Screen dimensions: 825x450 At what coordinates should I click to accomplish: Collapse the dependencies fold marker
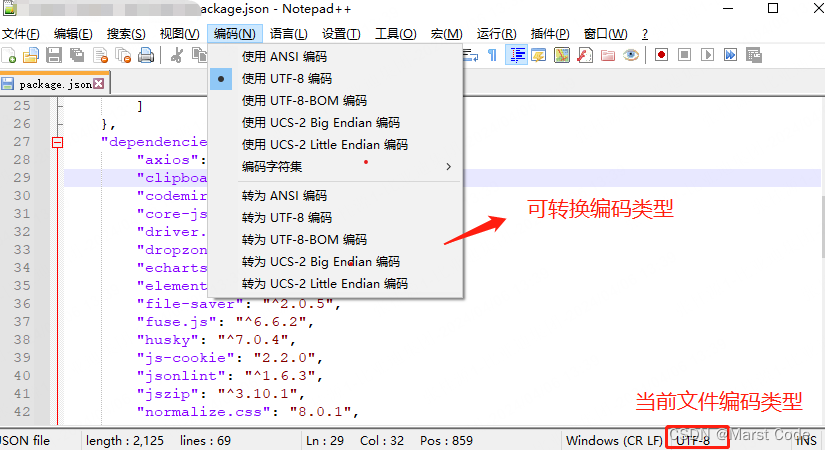click(57, 142)
